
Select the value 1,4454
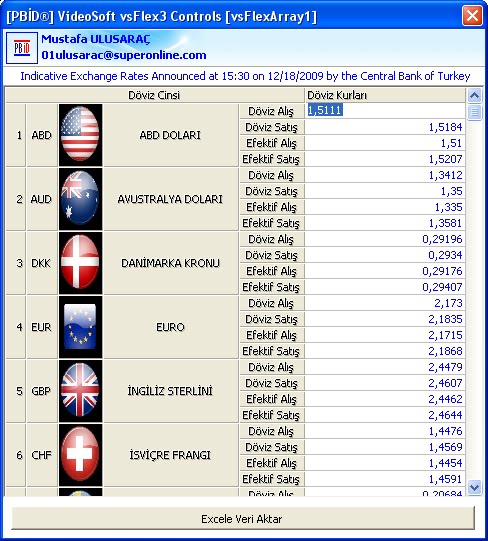tap(385, 463)
